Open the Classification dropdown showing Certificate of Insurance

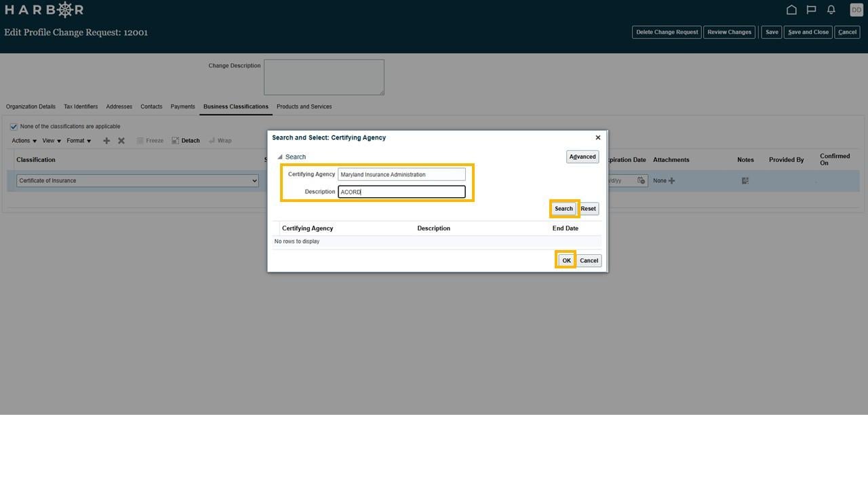pos(138,181)
